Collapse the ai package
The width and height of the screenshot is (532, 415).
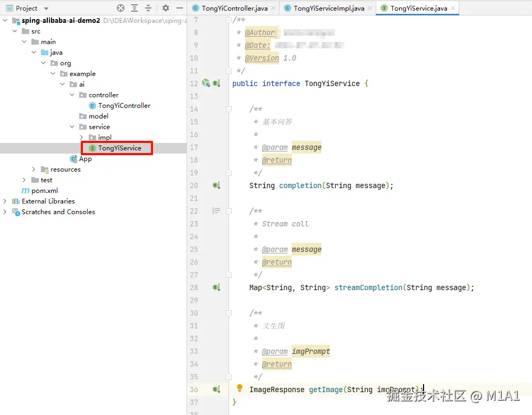click(x=62, y=84)
